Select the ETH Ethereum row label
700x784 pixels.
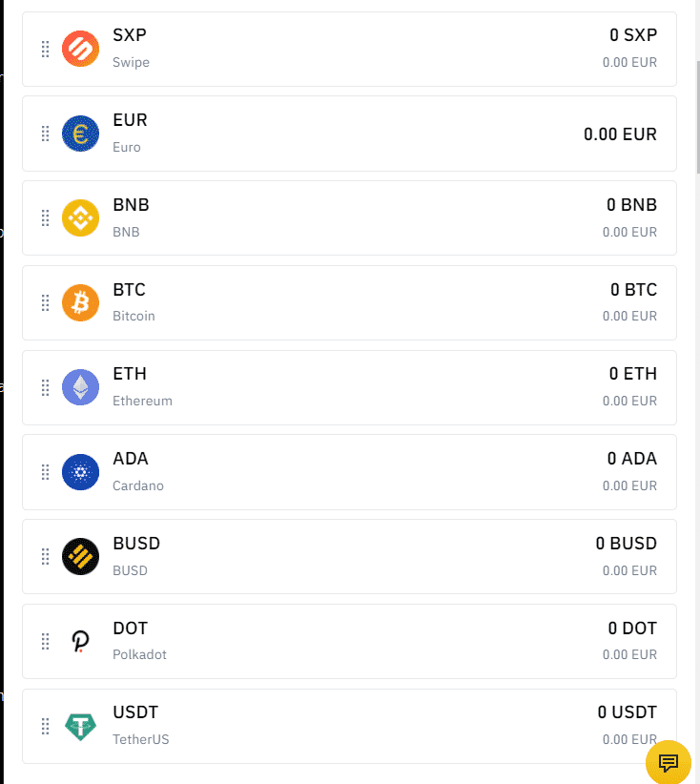tap(130, 374)
